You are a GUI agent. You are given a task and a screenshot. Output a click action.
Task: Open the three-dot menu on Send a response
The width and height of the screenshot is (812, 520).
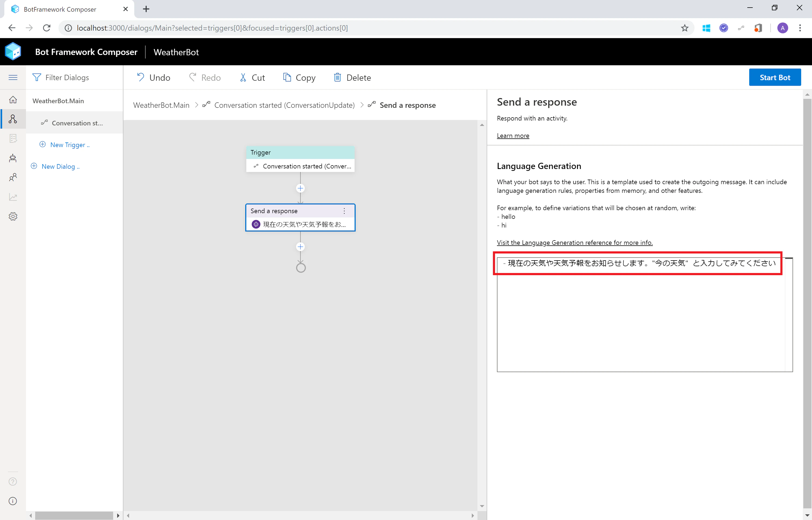coord(344,211)
